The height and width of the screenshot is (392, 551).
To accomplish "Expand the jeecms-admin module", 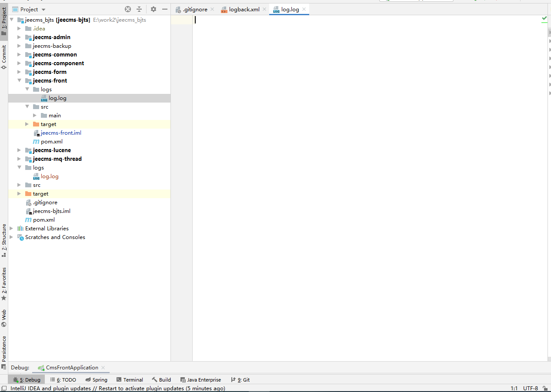I will [x=19, y=37].
